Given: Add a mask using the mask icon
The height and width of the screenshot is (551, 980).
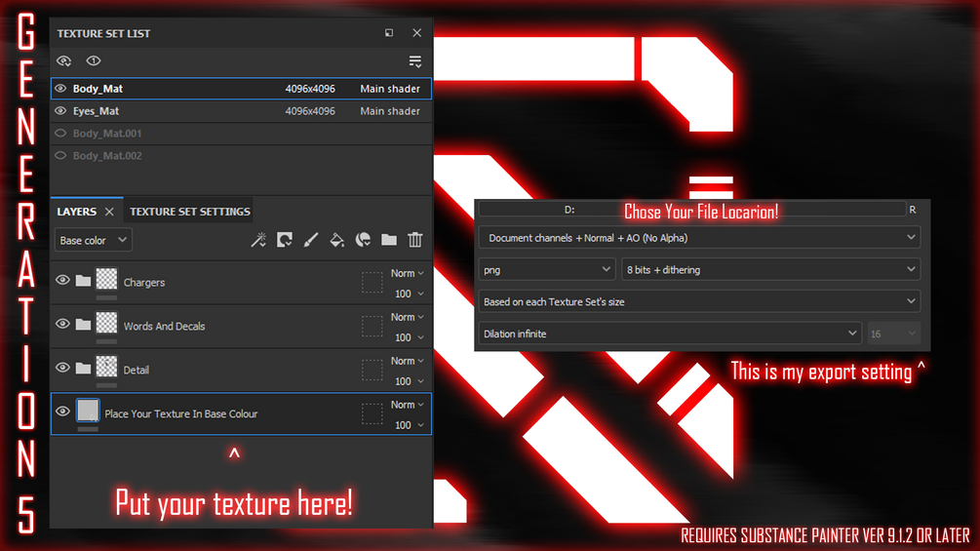Looking at the screenshot, I should click(x=285, y=240).
